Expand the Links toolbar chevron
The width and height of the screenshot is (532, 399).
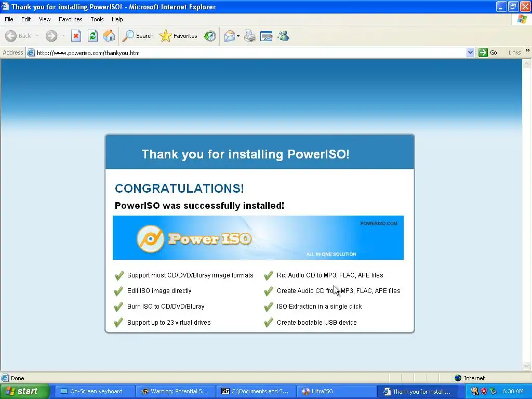click(x=528, y=50)
